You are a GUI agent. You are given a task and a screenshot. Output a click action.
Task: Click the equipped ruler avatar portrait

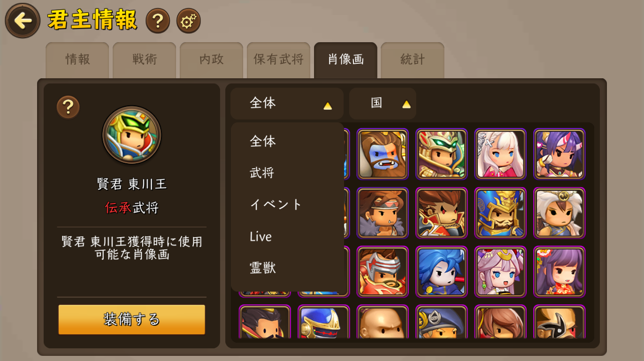132,135
